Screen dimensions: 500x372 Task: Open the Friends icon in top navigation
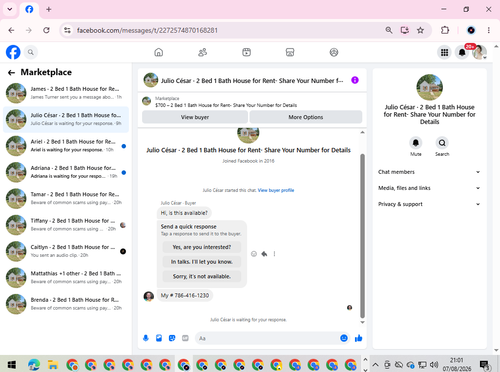click(202, 52)
